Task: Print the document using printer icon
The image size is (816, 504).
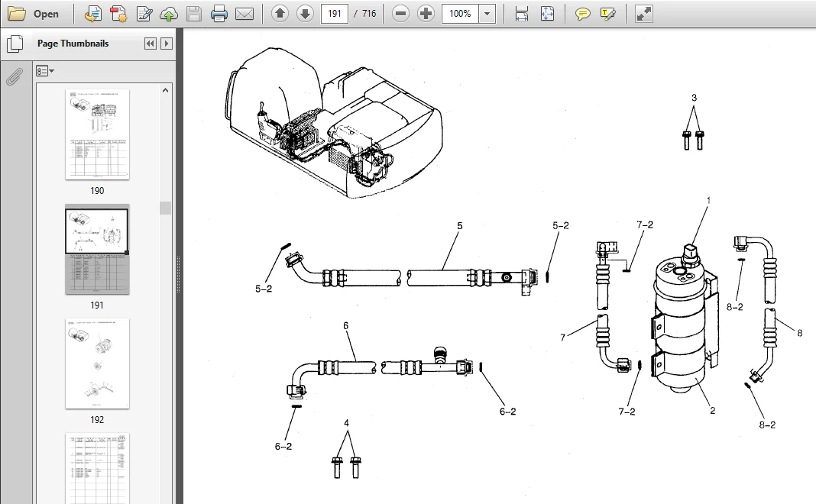Action: pyautogui.click(x=219, y=14)
